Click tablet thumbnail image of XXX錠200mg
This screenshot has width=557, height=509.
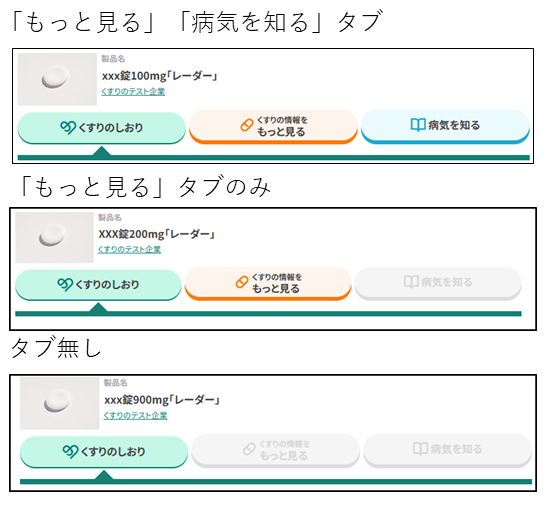tap(54, 237)
